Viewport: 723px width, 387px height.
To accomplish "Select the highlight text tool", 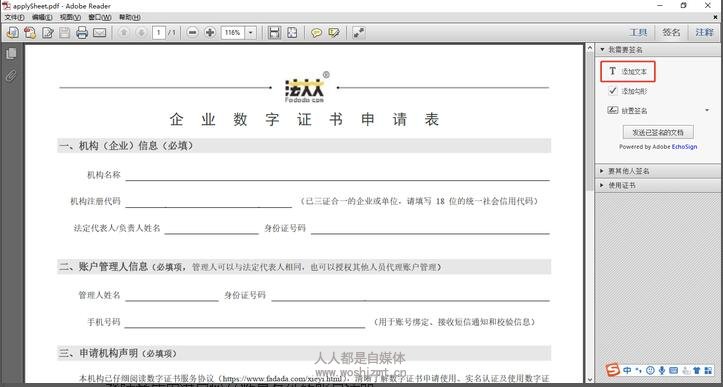I will pyautogui.click(x=334, y=33).
